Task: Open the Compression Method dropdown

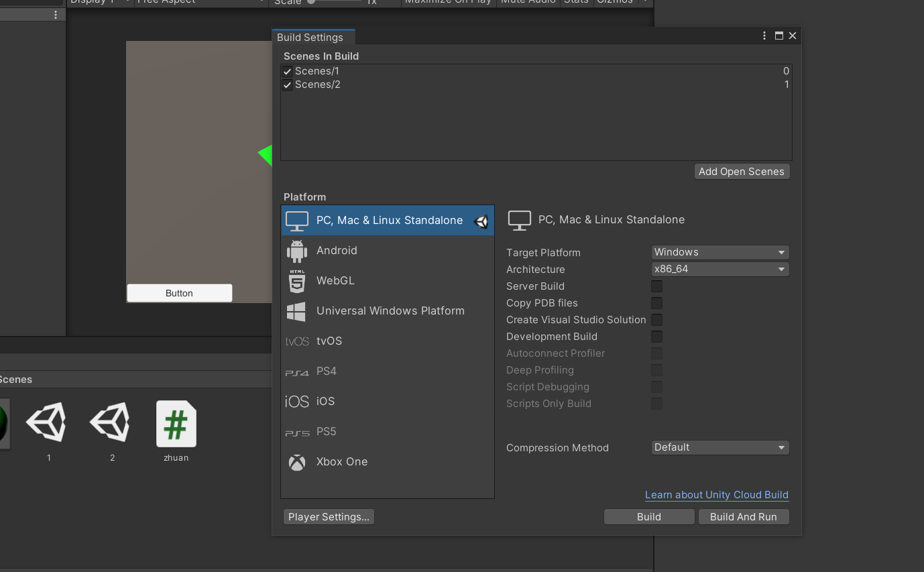Action: [x=720, y=447]
